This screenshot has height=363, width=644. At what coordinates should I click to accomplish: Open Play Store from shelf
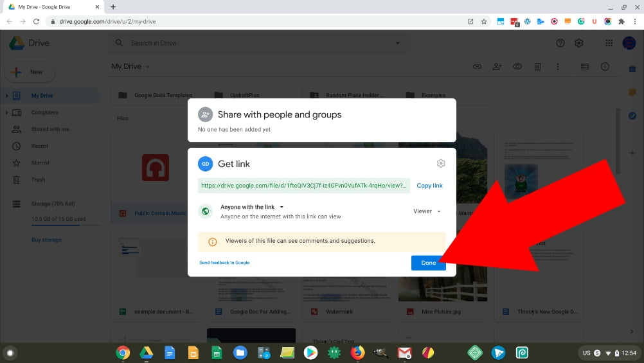click(310, 353)
